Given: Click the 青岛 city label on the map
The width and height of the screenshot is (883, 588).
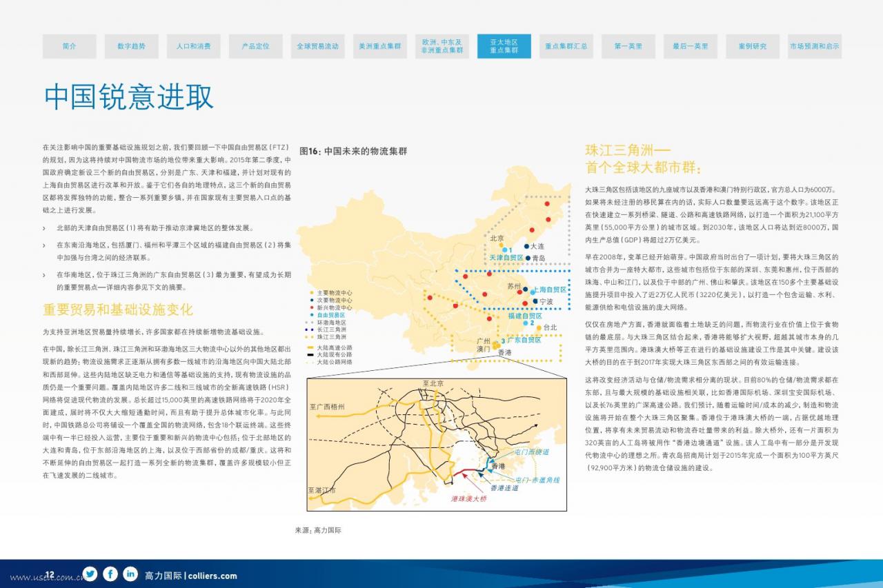Looking at the screenshot, I should [x=539, y=258].
